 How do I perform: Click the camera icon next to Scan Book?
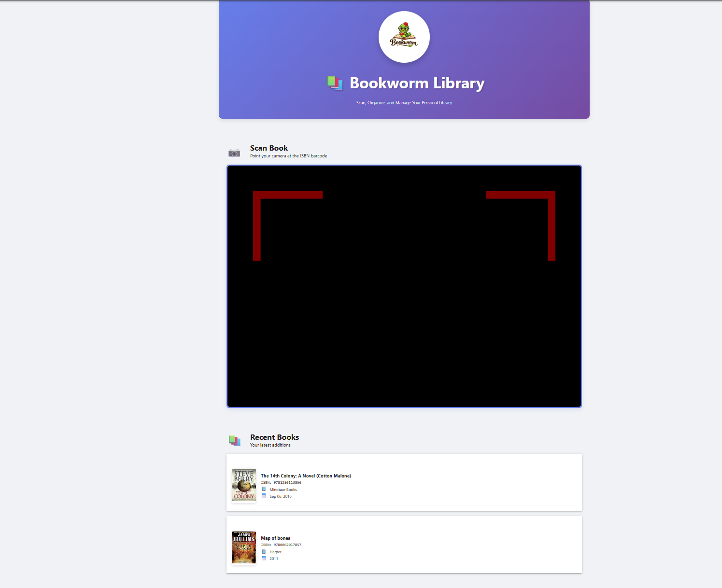234,152
